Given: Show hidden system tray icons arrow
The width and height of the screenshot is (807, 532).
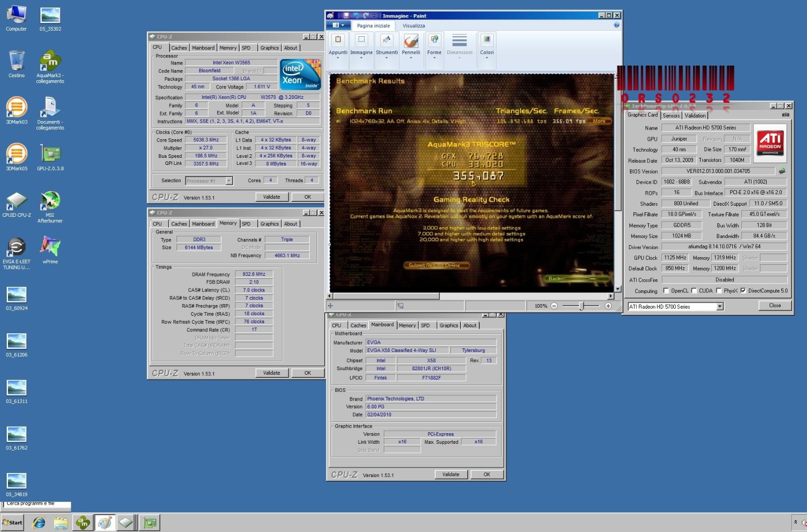Looking at the screenshot, I should [x=795, y=522].
